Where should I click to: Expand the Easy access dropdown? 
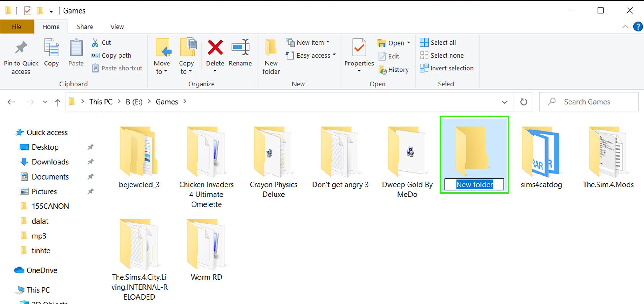[334, 55]
